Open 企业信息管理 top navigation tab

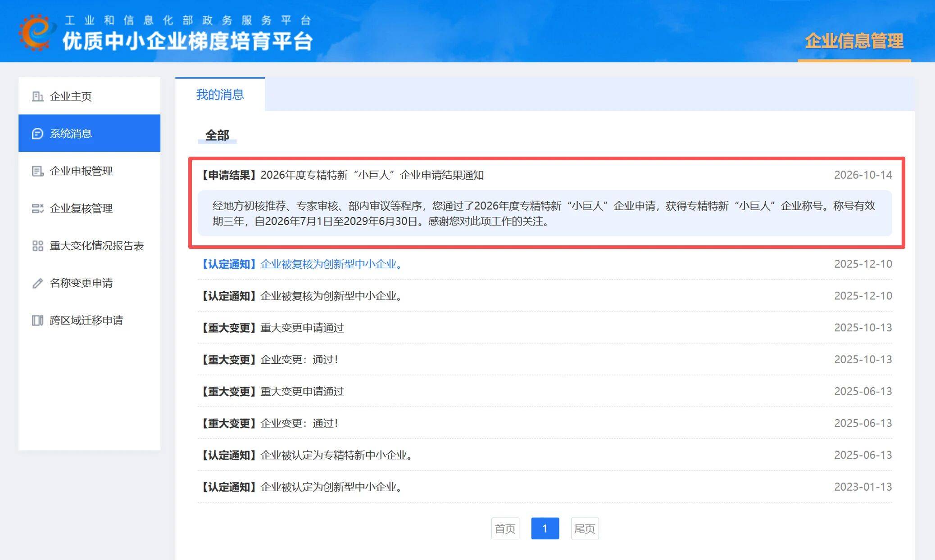coord(854,41)
